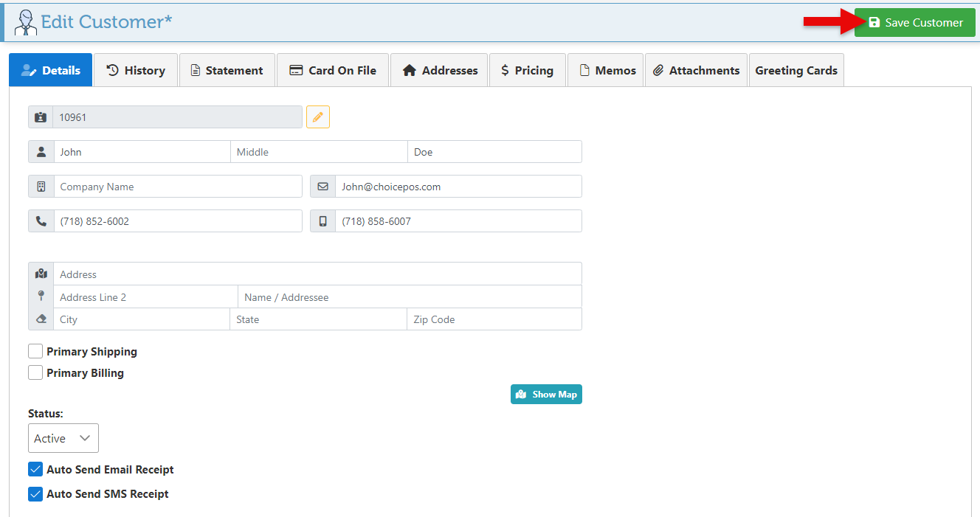
Task: Click the mobile phone icon beside cell number
Action: tap(322, 221)
